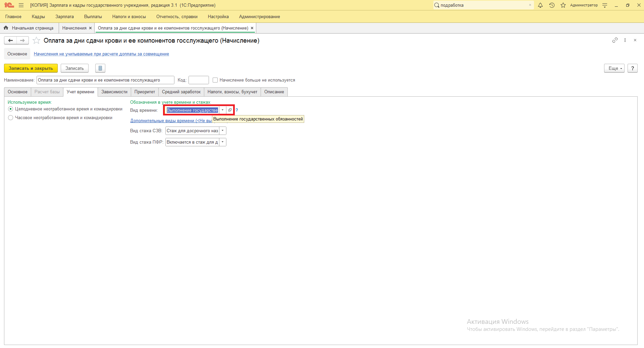Close the Оплата за дни сдачи крови tab
The image size is (644, 348).
[252, 28]
